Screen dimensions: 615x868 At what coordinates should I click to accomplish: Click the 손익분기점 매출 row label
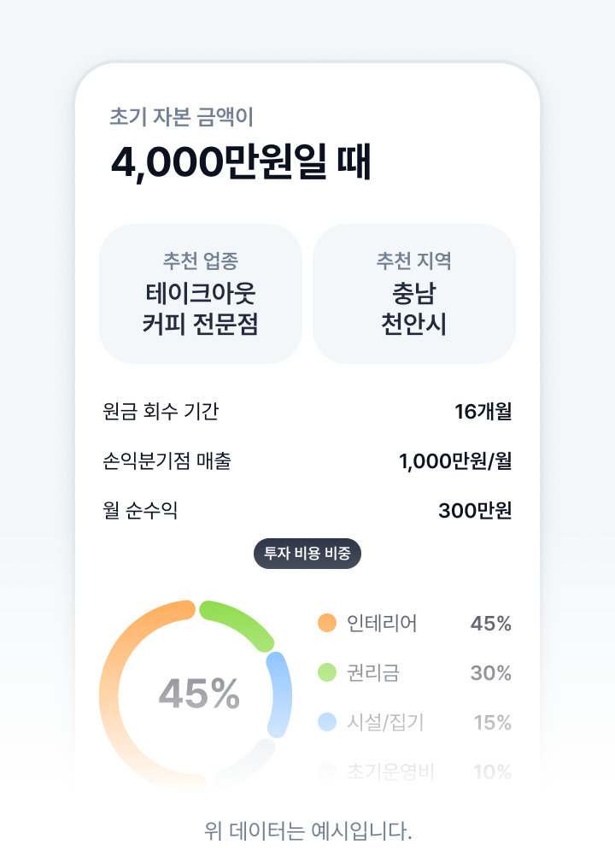pos(166,461)
